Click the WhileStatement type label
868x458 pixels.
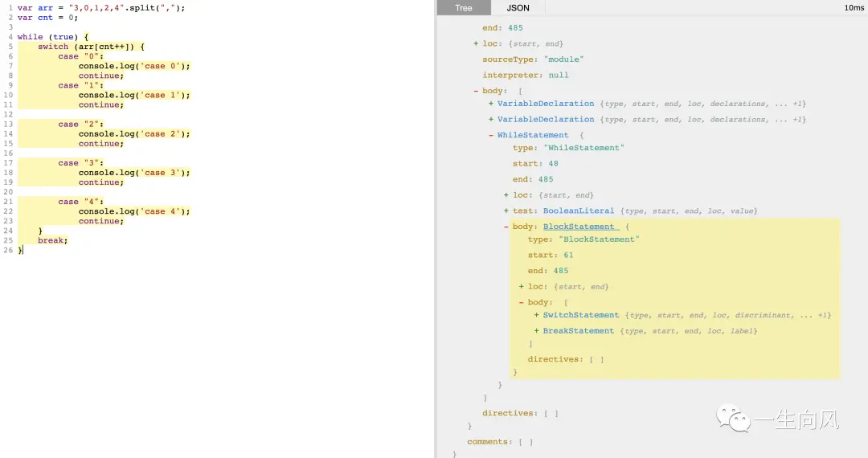[x=533, y=135]
